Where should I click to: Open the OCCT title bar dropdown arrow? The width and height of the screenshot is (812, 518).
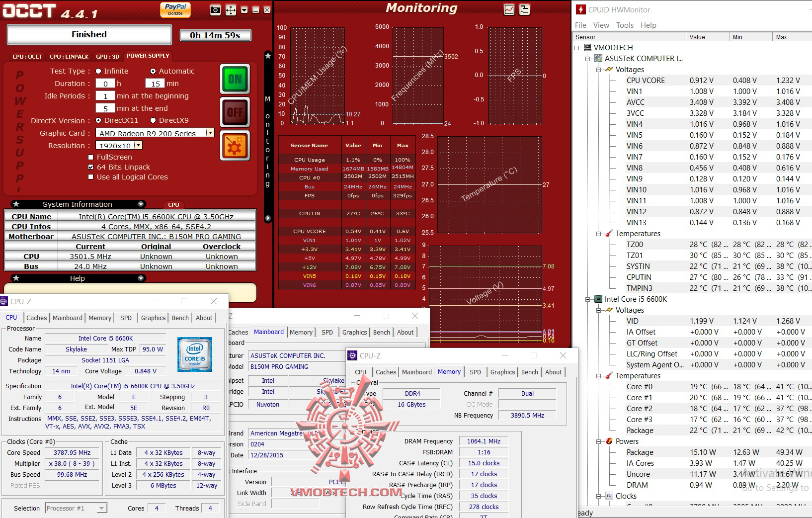[244, 9]
